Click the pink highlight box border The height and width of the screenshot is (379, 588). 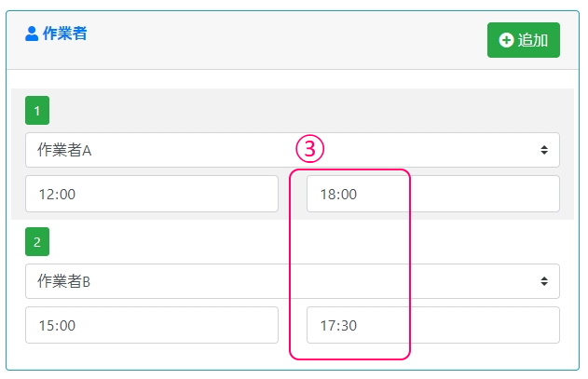pos(410,261)
